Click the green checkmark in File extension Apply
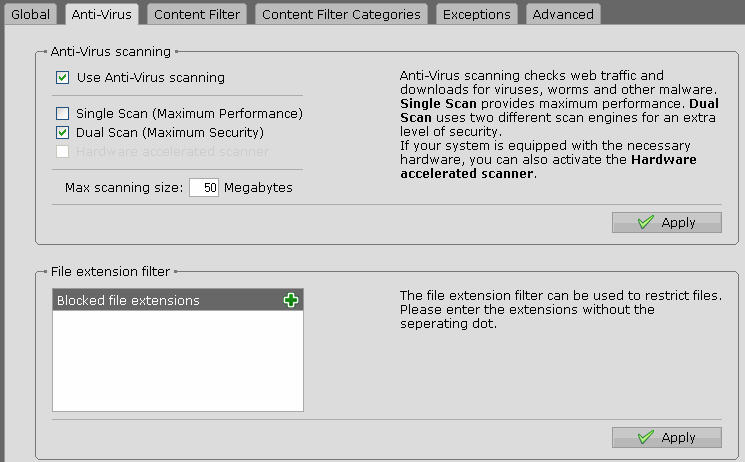This screenshot has width=745, height=462. pyautogui.click(x=646, y=437)
